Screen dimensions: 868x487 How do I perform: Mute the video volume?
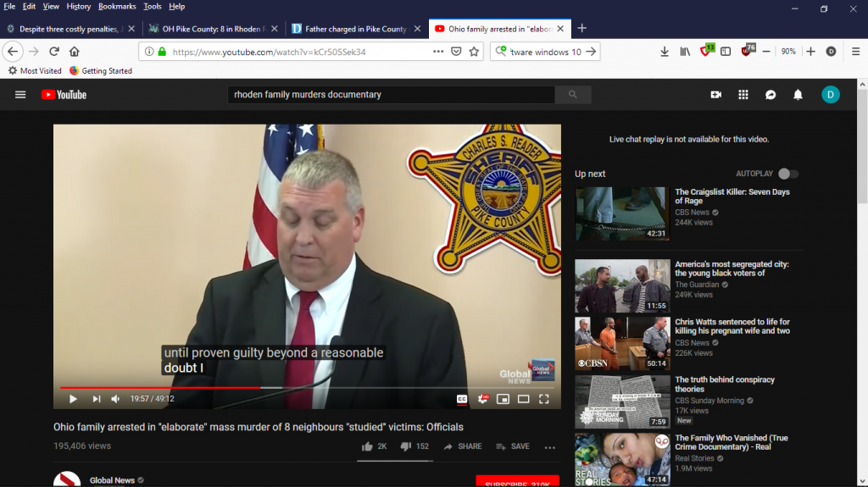(115, 399)
